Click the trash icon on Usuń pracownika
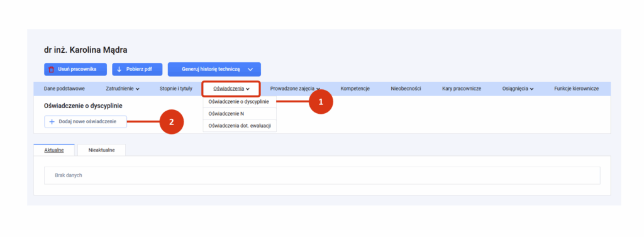Image resolution: width=644 pixels, height=237 pixels. [52, 69]
